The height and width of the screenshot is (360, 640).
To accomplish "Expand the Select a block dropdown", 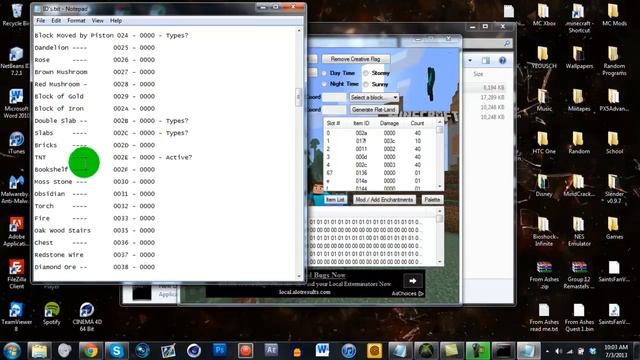I will pyautogui.click(x=374, y=98).
